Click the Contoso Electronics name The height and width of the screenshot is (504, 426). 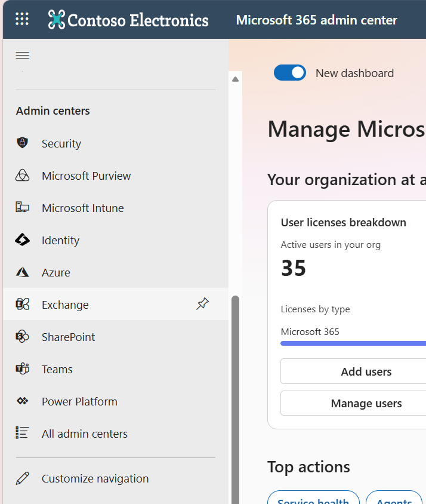coord(138,20)
